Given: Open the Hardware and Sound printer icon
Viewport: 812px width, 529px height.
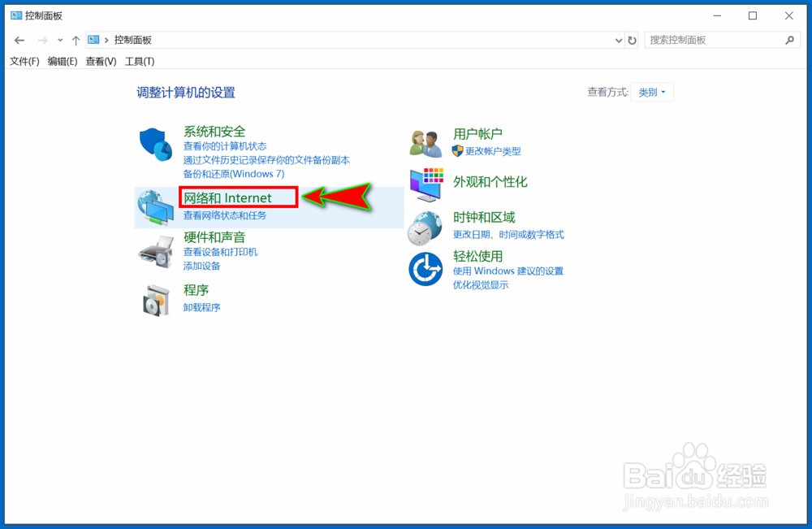Looking at the screenshot, I should click(156, 253).
